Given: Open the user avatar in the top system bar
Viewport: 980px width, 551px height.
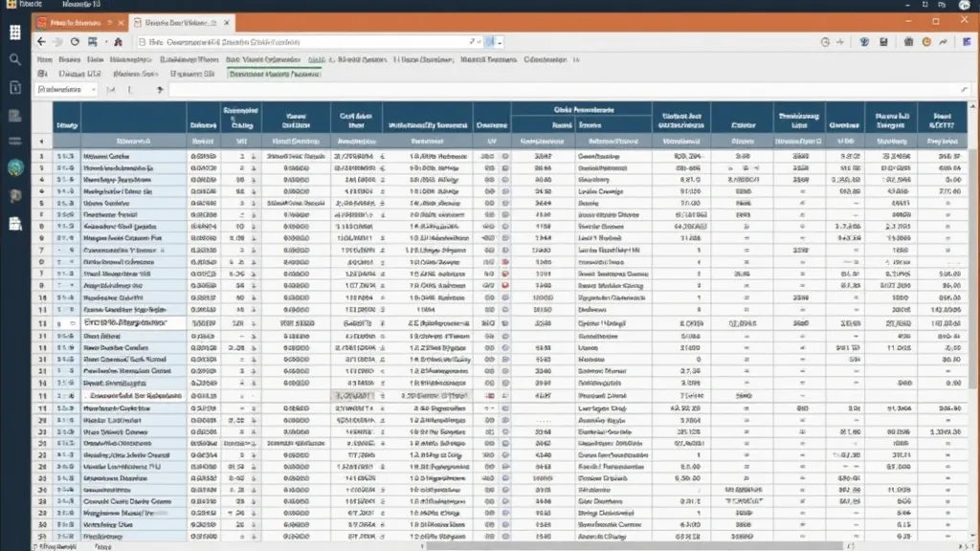Looking at the screenshot, I should [965, 5].
